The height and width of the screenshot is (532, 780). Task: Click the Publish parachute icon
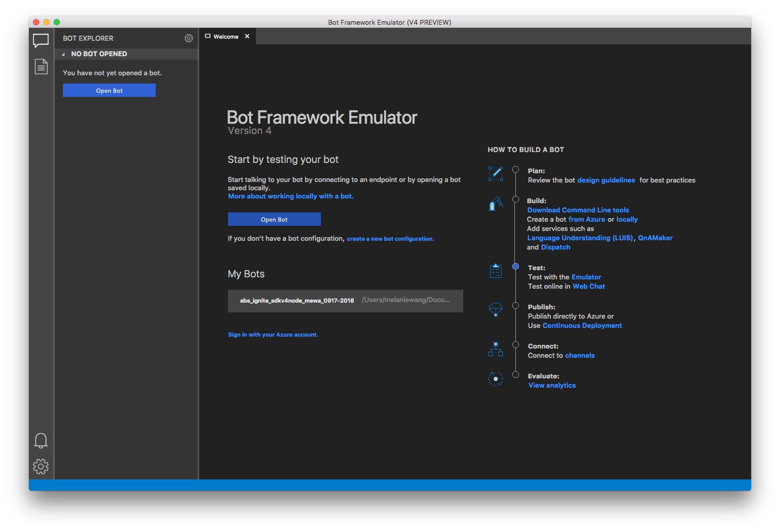[495, 310]
